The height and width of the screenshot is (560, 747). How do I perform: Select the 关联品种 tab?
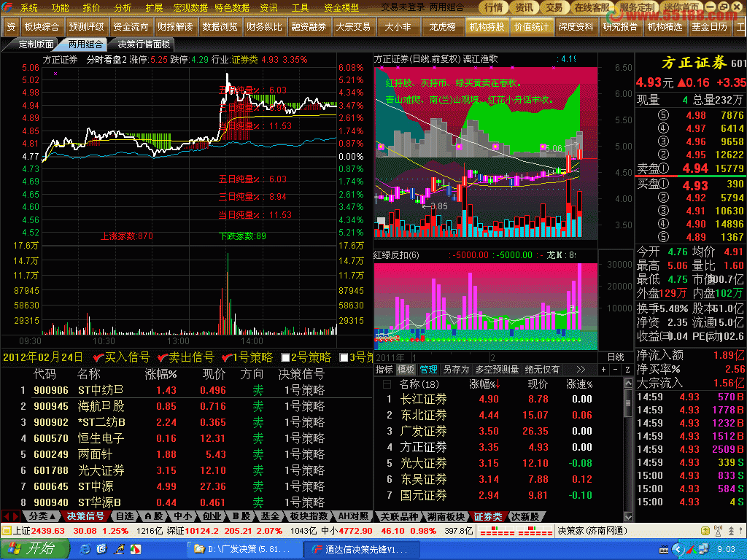pyautogui.click(x=400, y=516)
